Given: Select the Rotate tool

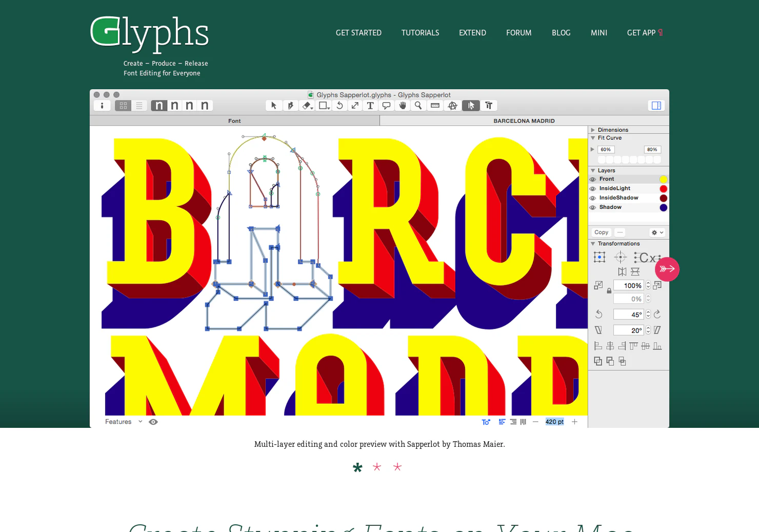Looking at the screenshot, I should point(339,105).
